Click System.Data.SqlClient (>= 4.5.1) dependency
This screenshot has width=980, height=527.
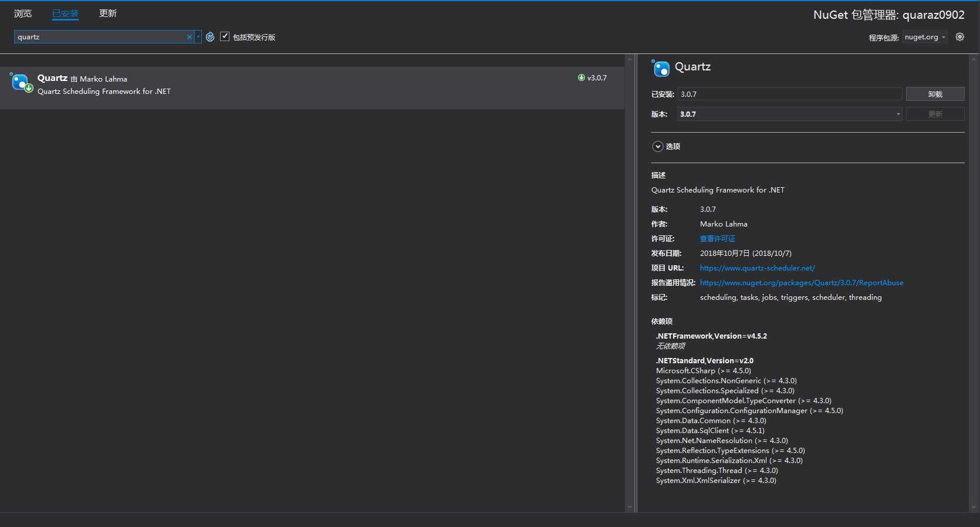(x=710, y=431)
